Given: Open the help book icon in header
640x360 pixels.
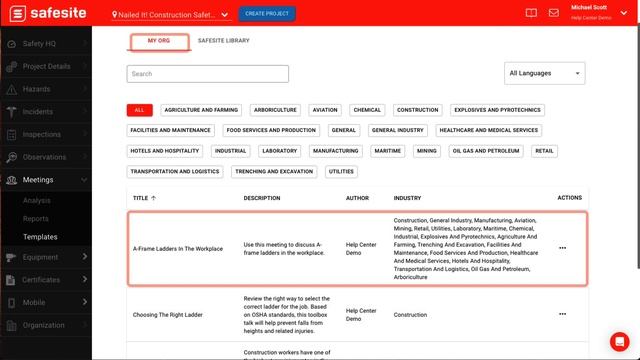Looking at the screenshot, I should [531, 13].
